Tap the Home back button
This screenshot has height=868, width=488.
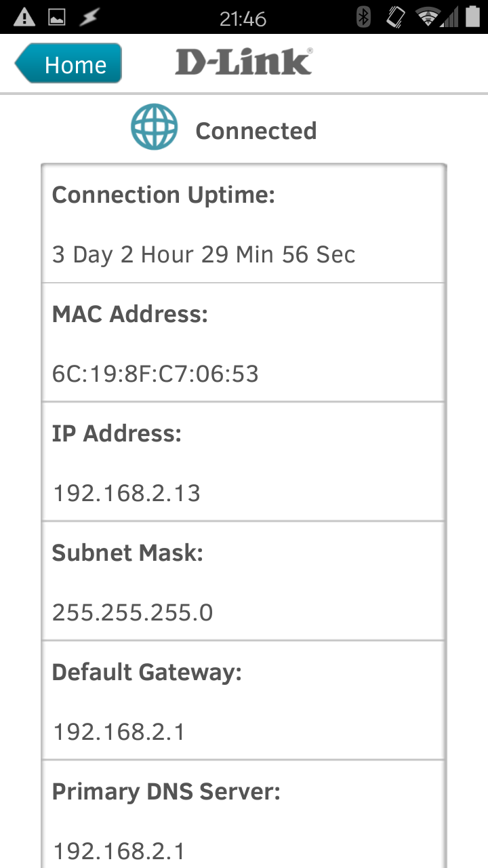point(68,64)
